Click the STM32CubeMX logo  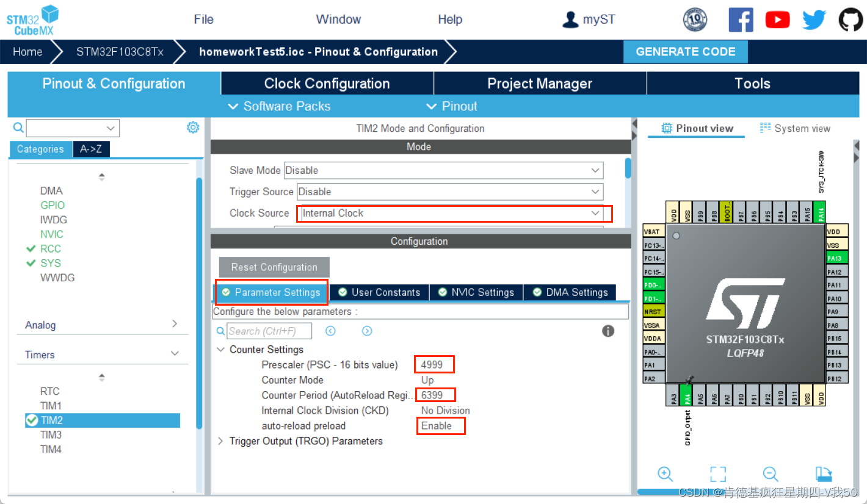33,21
